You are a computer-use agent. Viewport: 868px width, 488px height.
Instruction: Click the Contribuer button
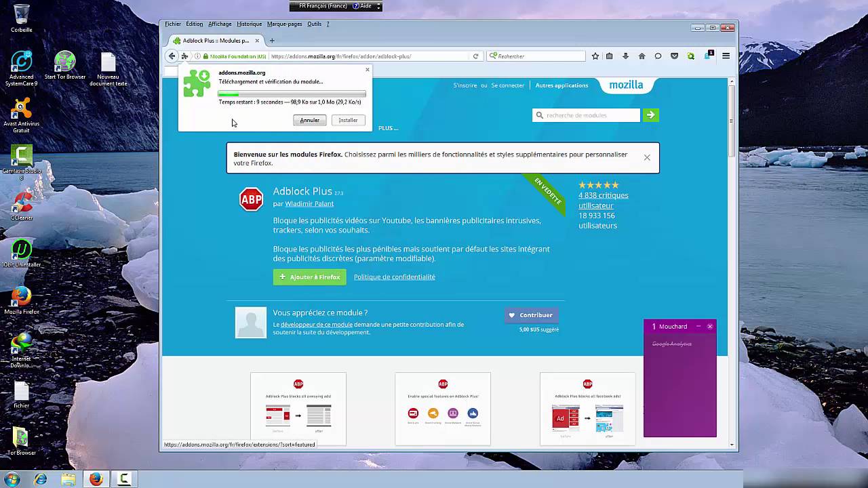pos(532,315)
